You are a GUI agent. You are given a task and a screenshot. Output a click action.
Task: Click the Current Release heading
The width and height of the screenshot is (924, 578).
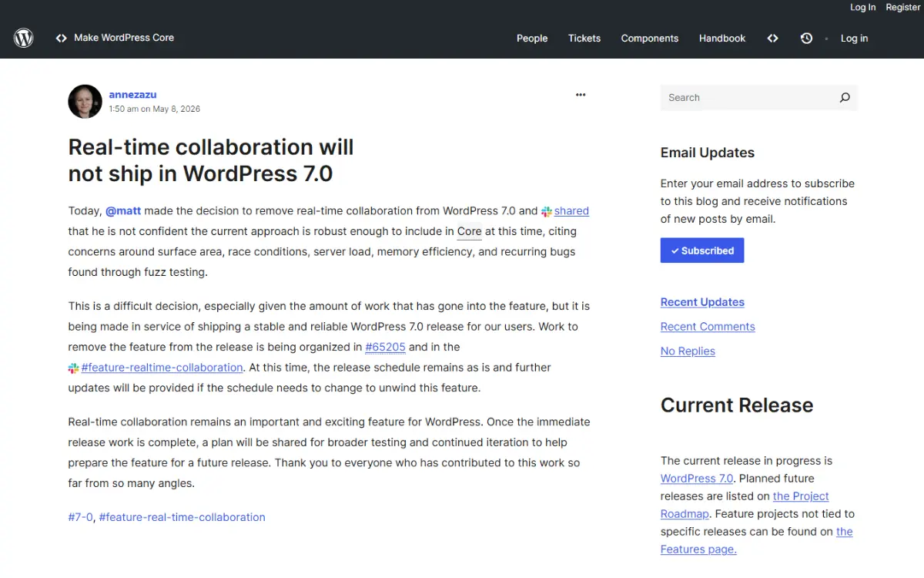click(737, 405)
